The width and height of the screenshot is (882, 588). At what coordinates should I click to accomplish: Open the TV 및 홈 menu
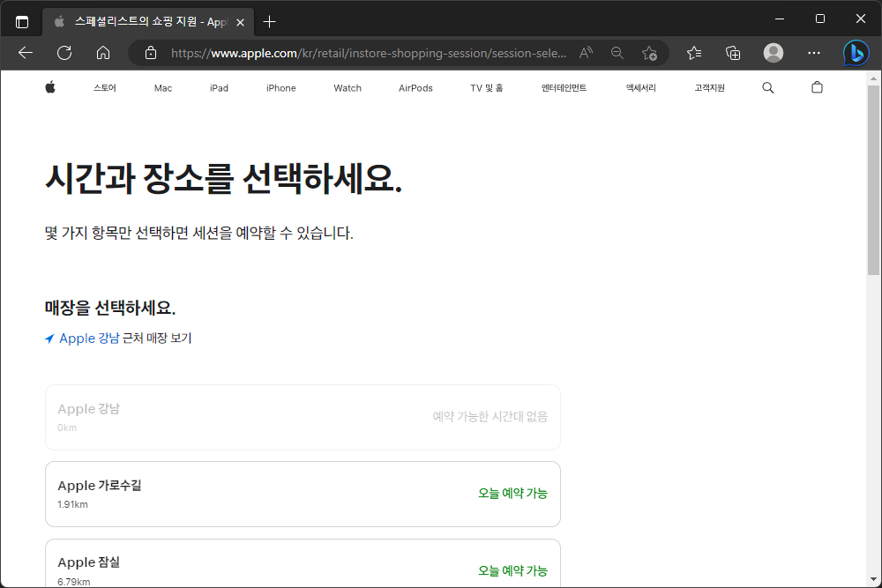point(487,87)
